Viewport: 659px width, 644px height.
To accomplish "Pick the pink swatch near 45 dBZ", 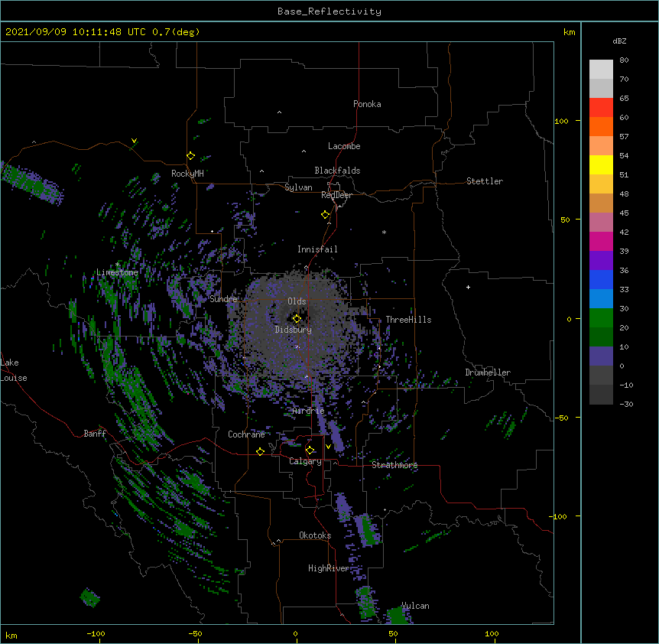I will point(601,222).
